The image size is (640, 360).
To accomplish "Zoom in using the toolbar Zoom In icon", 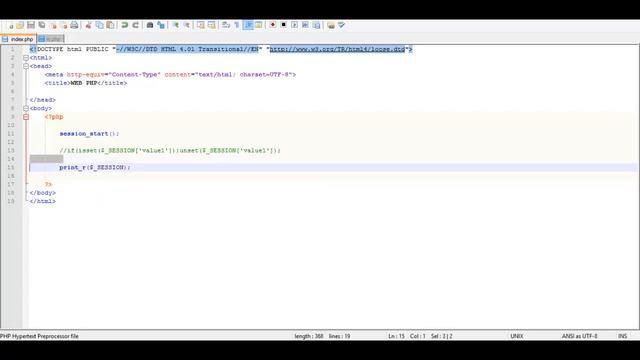I will 176,25.
